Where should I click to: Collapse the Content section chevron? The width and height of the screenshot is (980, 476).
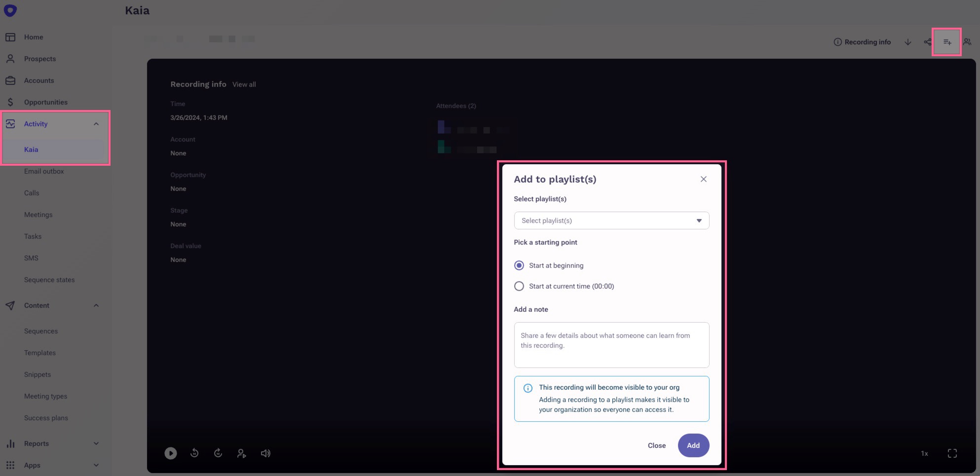[96, 305]
